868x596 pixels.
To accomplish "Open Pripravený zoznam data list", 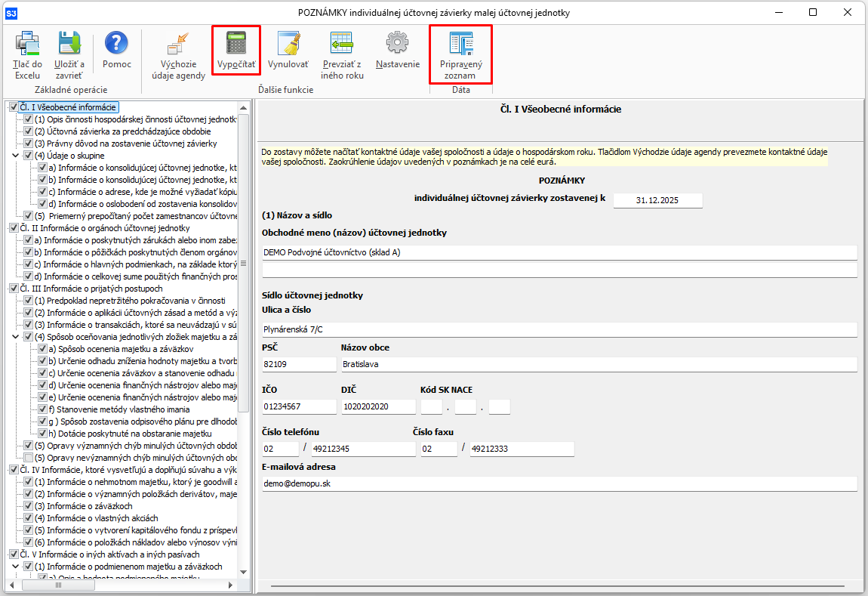I will [x=460, y=44].
